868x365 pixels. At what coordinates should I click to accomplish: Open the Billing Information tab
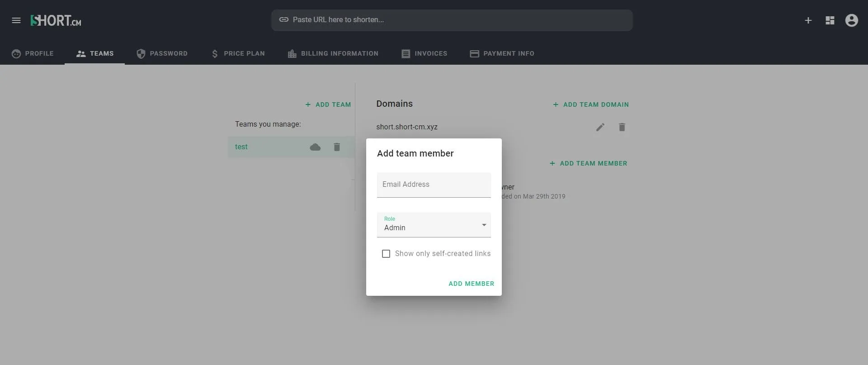point(333,53)
